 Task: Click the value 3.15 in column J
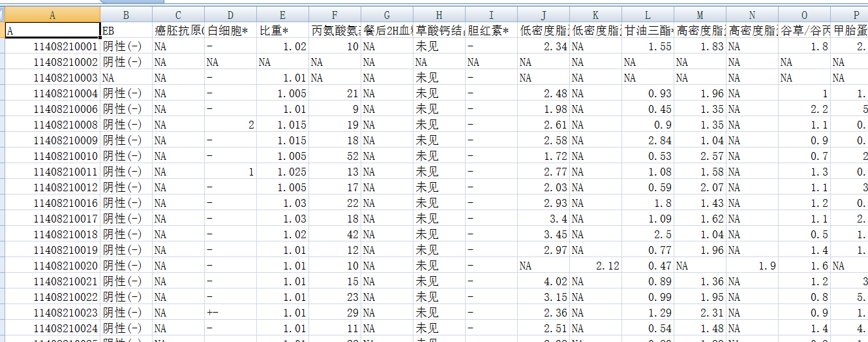(543, 297)
